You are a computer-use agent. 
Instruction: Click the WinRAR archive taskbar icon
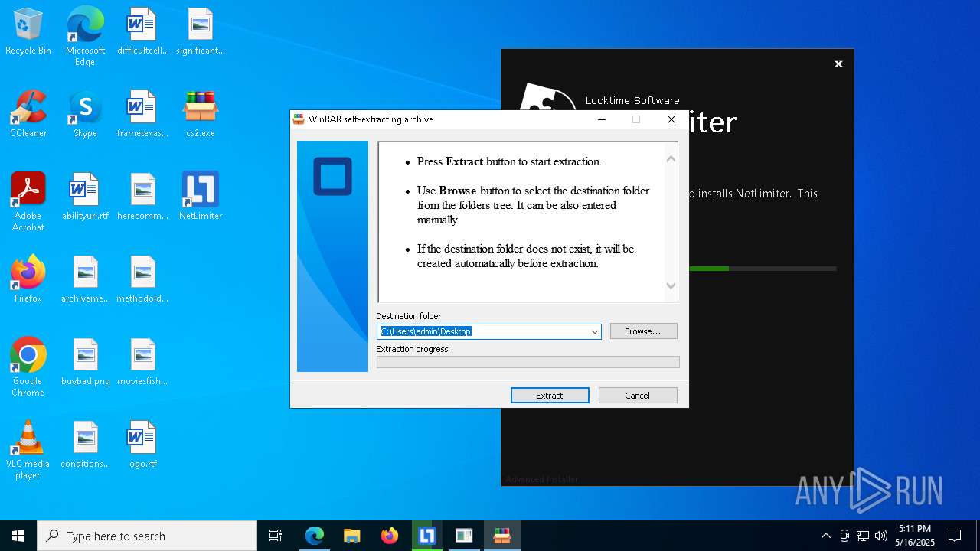click(501, 536)
